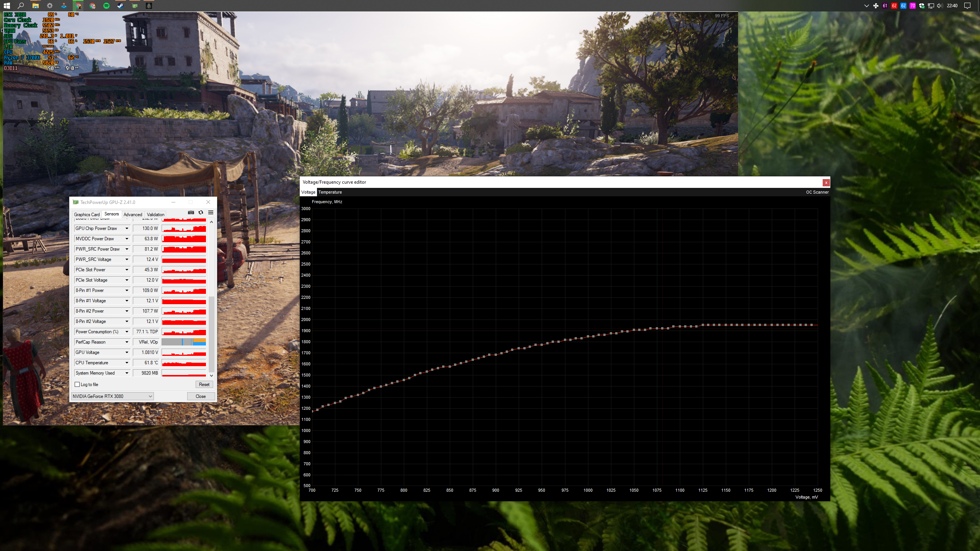This screenshot has width=980, height=551.
Task: Open the PerfCap Reason sensor dropdown
Action: point(127,342)
